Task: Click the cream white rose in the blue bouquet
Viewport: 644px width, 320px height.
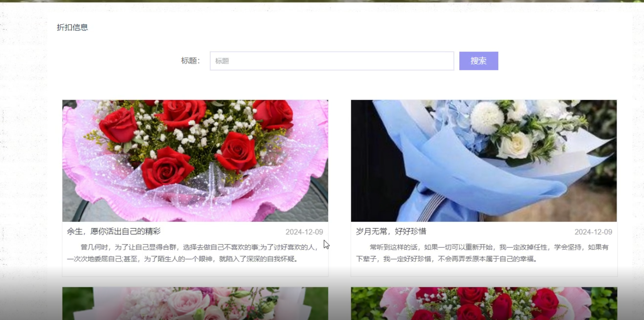Action: click(516, 145)
